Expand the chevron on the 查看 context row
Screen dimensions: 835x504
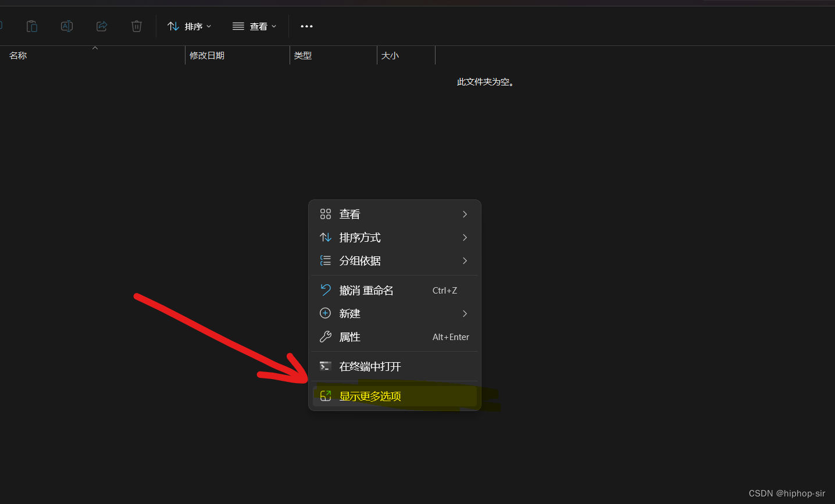(465, 214)
